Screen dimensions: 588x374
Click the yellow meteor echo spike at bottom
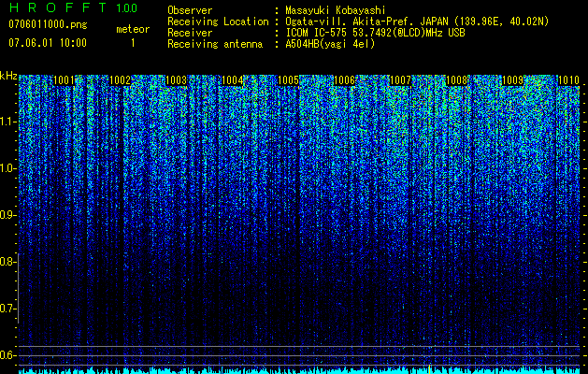tap(429, 368)
